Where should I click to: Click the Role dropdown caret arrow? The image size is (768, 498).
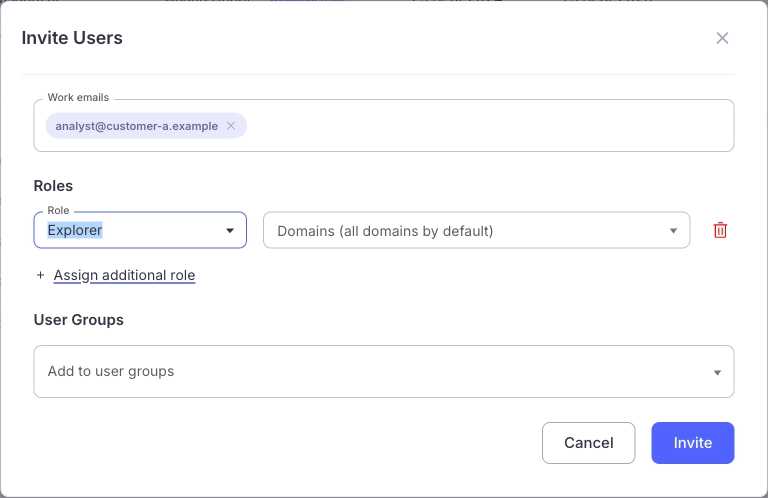point(230,231)
